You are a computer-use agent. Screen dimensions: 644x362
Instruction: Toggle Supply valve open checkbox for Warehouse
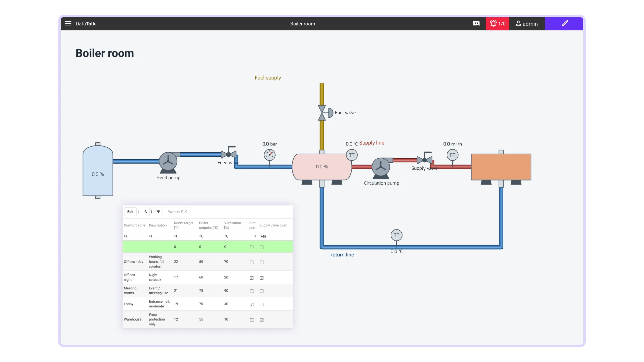coord(262,320)
